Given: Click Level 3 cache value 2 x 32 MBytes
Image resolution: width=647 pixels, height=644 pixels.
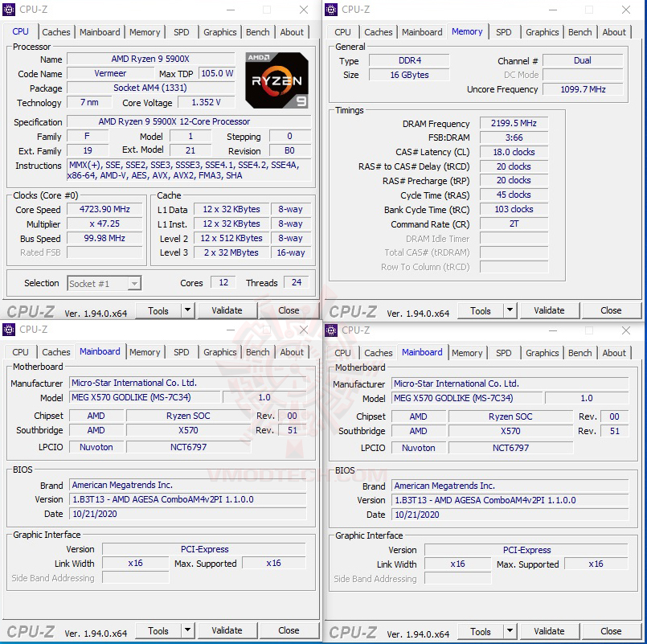Looking at the screenshot, I should pyautogui.click(x=231, y=252).
